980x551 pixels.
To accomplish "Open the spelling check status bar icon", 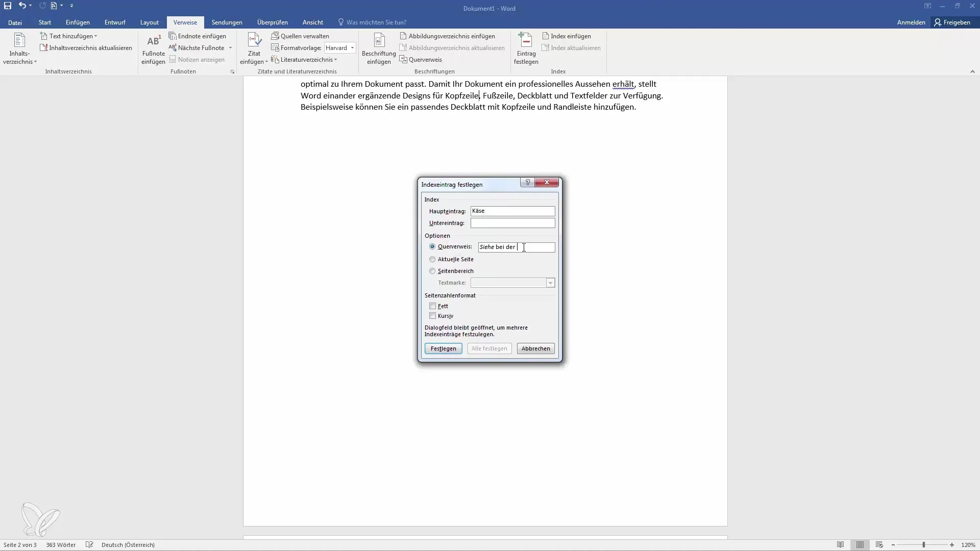I will coord(89,545).
